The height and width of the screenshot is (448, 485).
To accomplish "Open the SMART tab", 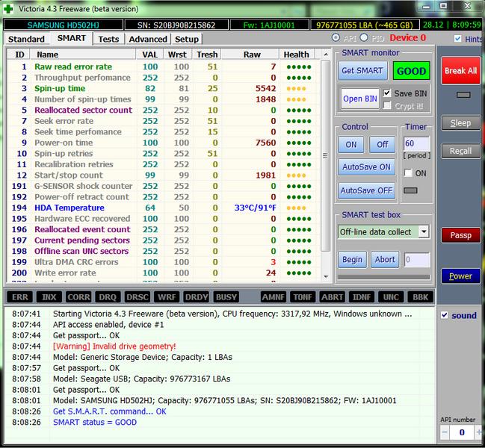I will tap(72, 38).
